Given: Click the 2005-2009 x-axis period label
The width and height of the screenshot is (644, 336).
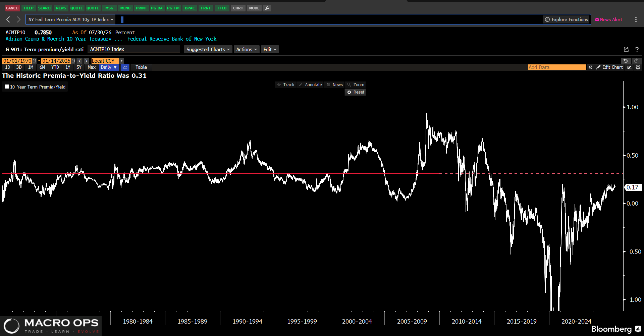Looking at the screenshot, I should [412, 322].
